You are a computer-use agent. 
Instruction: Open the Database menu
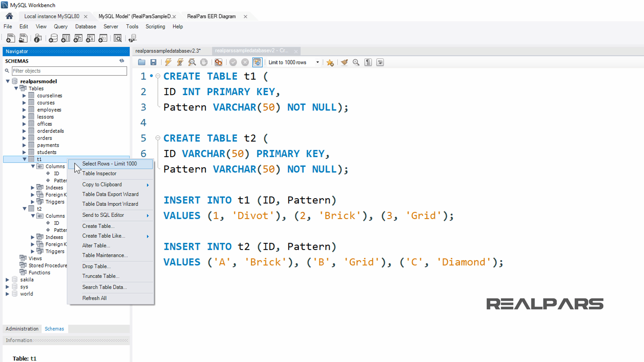[x=86, y=26]
